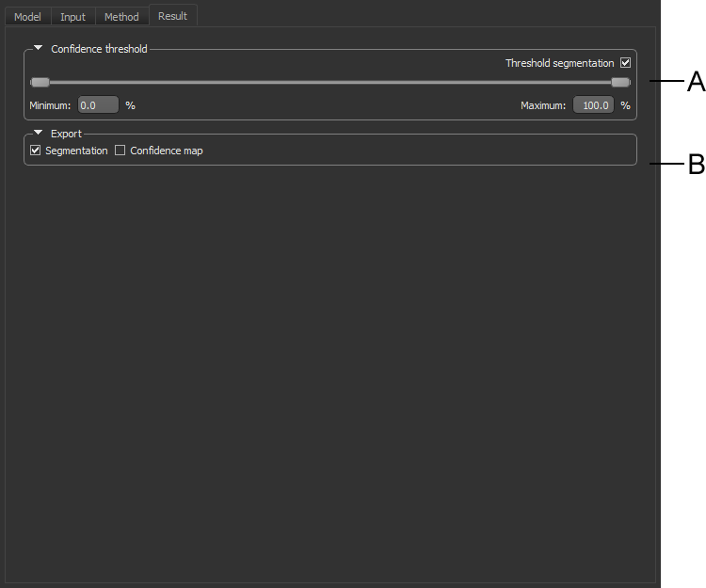Viewport: 706px width, 588px height.
Task: Select the Result tab
Action: (x=172, y=16)
